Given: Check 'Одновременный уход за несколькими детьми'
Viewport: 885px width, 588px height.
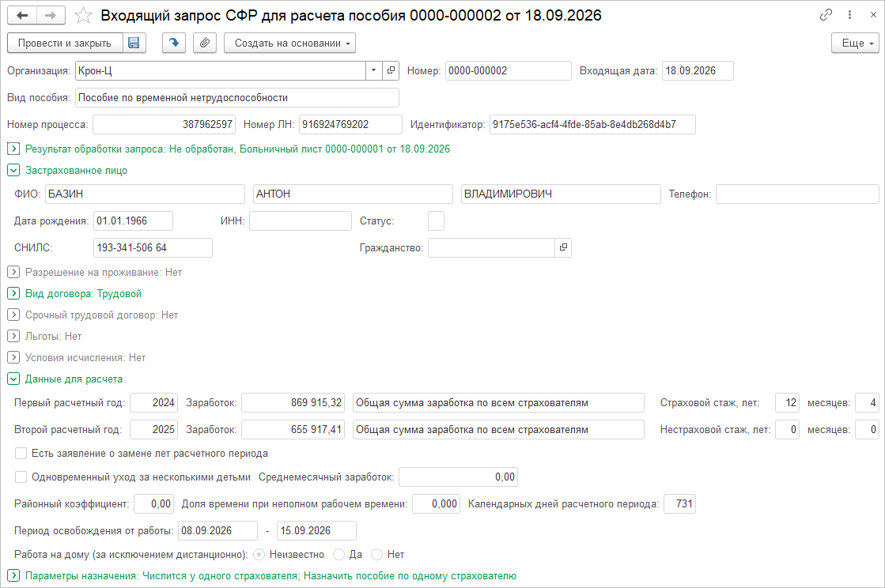Looking at the screenshot, I should pyautogui.click(x=21, y=477).
